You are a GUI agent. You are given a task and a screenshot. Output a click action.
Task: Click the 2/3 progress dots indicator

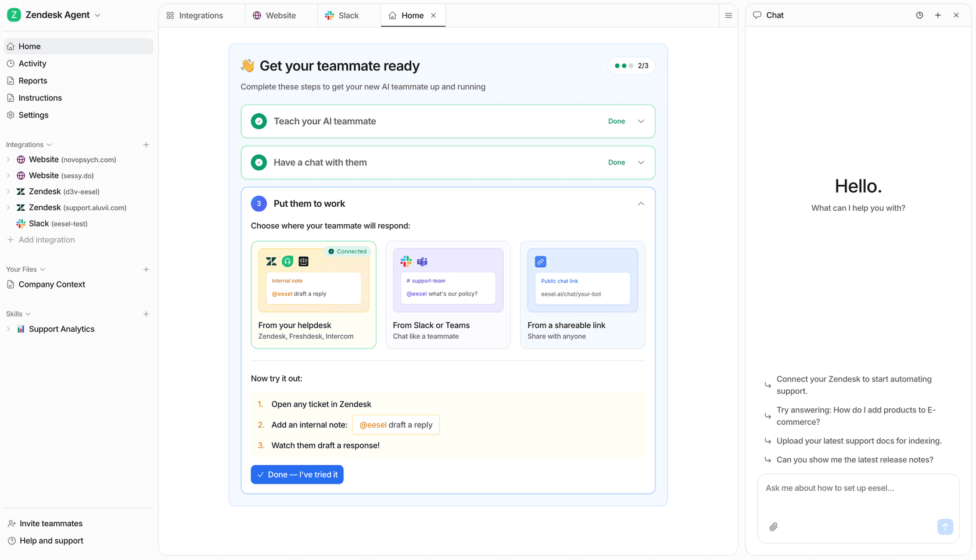[631, 66]
